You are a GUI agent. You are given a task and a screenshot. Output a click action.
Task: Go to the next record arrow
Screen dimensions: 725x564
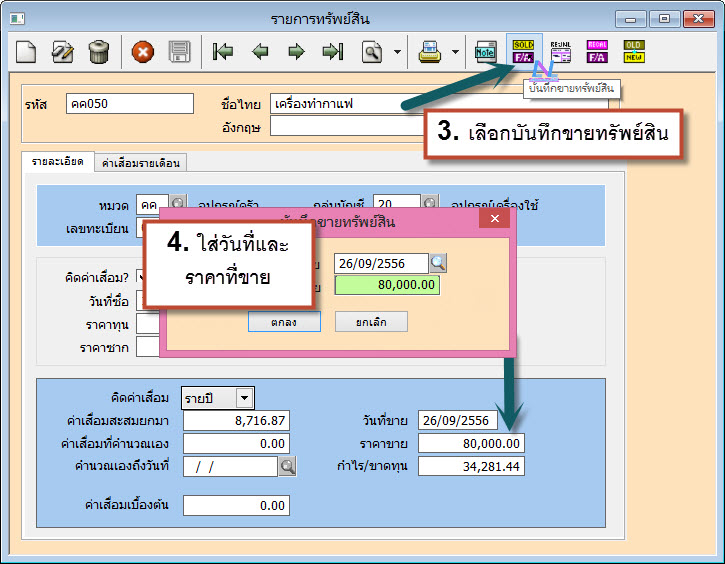point(296,51)
